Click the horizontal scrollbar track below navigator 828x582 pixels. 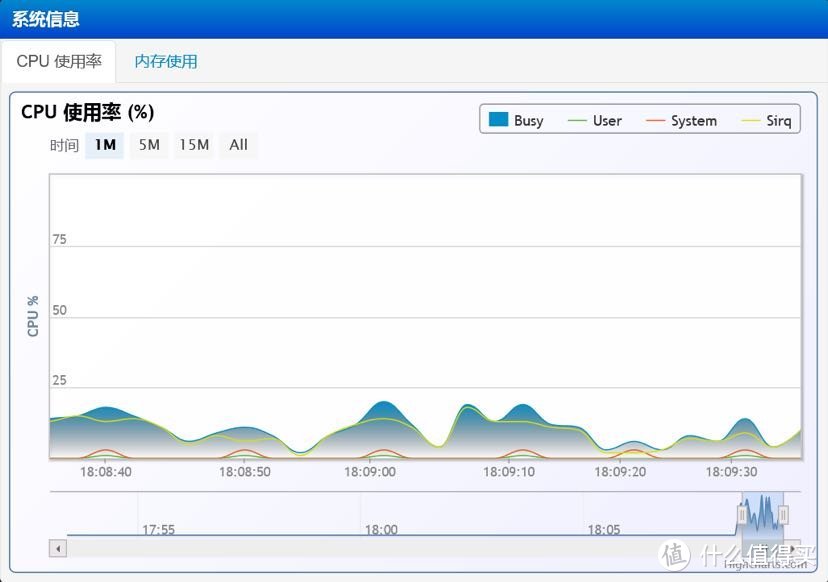(x=400, y=548)
